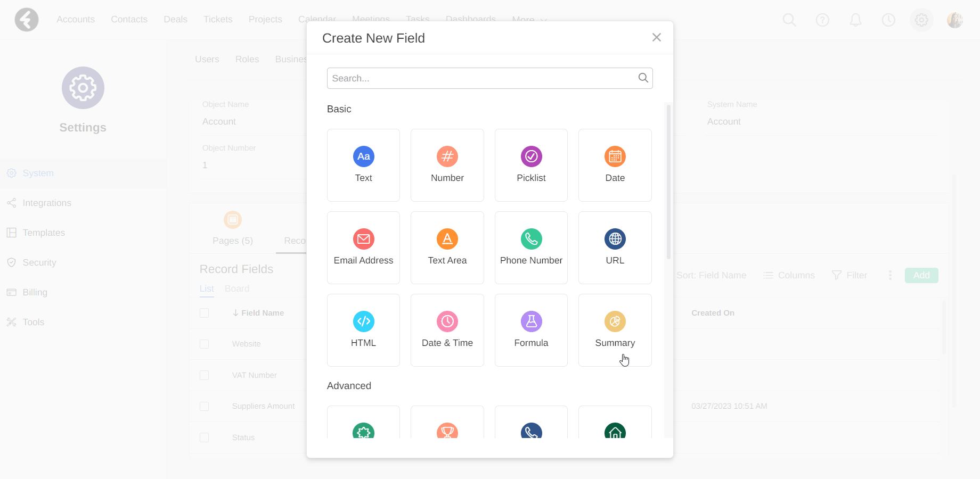Check the VAT Number row checkbox

[204, 375]
